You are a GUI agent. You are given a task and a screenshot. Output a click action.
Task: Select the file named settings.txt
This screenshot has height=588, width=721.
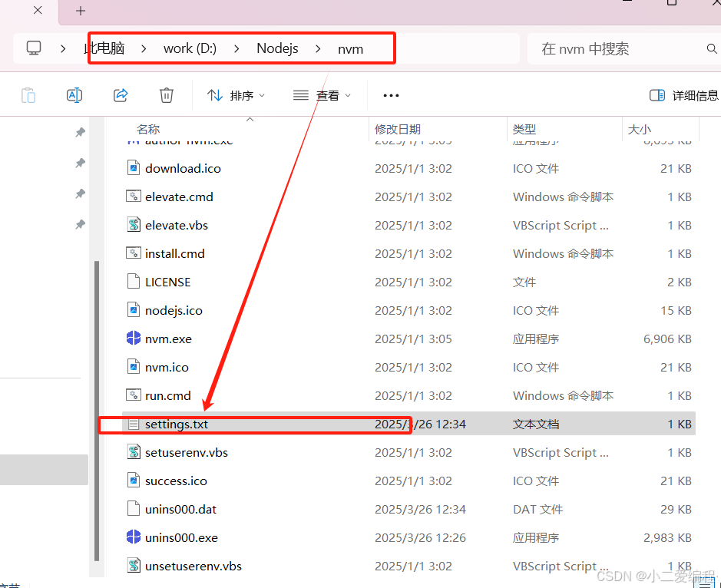click(x=177, y=424)
